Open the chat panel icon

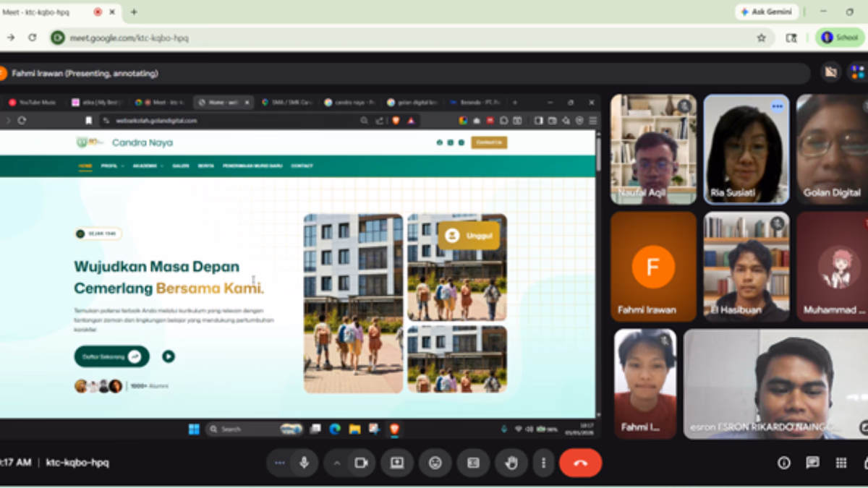[x=812, y=463]
